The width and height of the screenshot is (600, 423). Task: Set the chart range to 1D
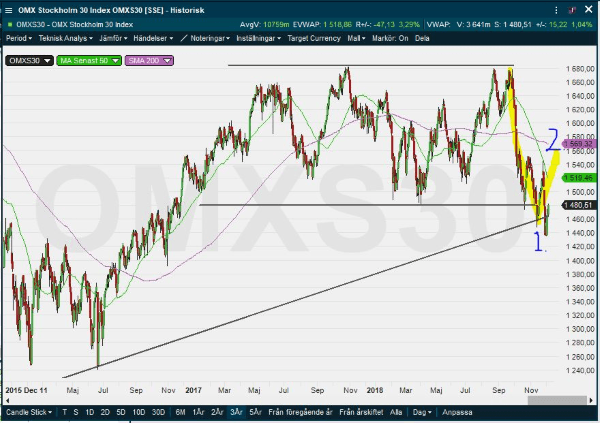tap(90, 412)
